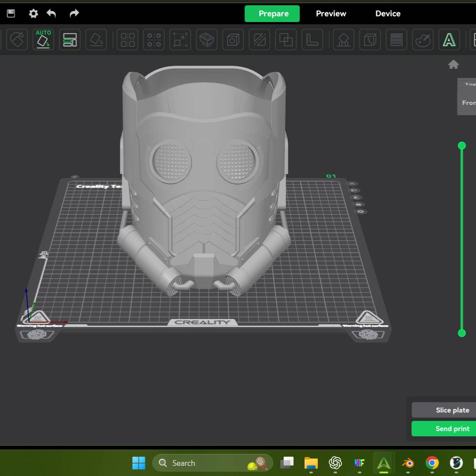Click the top handle of layer slider
Screen dimensions: 476x476
click(x=462, y=146)
